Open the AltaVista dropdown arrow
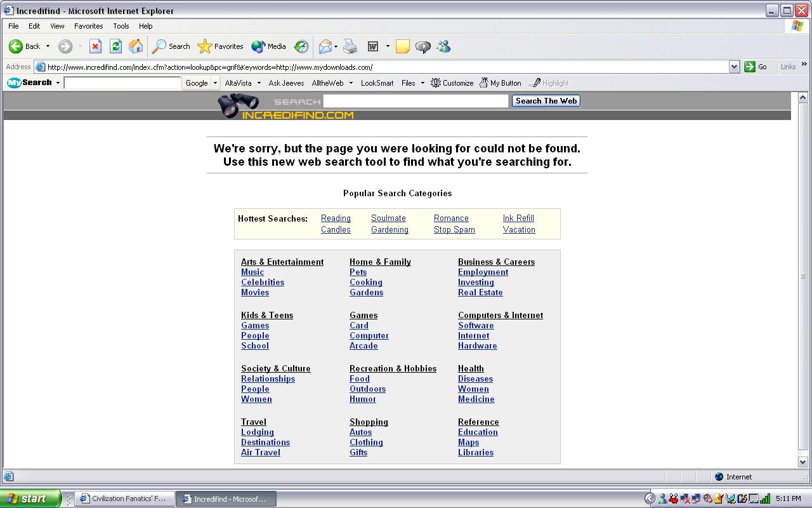The image size is (812, 508). point(259,83)
